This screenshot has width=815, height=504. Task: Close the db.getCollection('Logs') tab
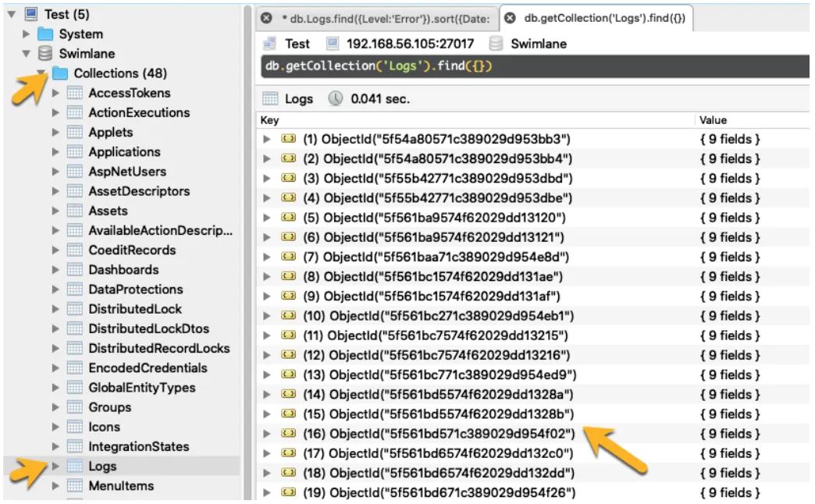(510, 18)
